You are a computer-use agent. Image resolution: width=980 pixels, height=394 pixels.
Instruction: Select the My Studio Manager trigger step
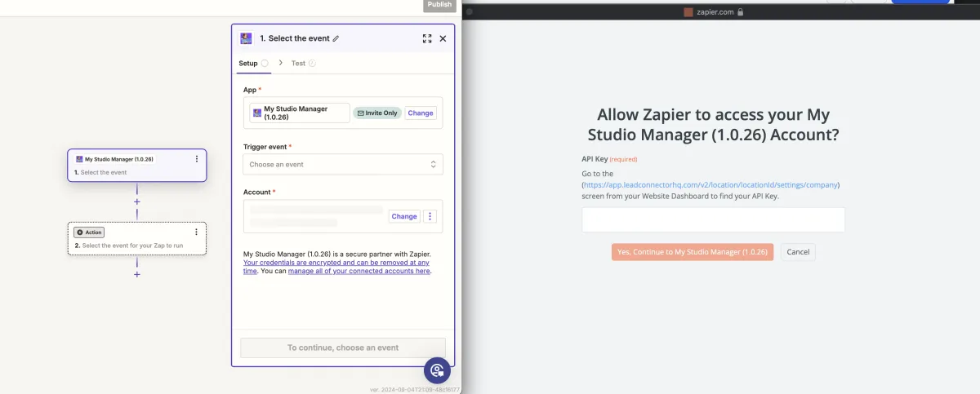coord(137,166)
